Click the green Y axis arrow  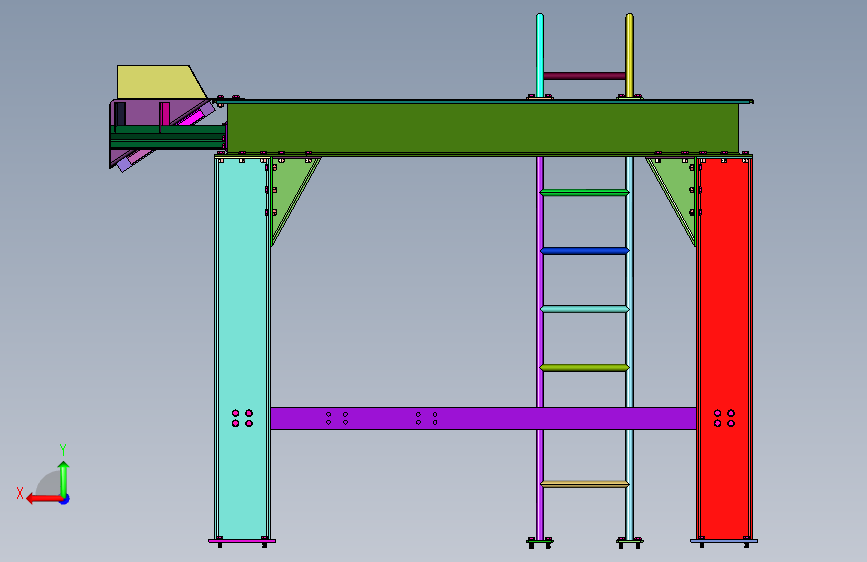[x=64, y=479]
